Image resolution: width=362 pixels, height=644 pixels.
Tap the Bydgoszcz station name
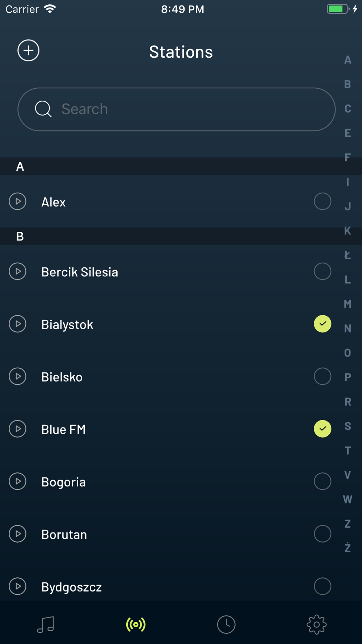click(x=72, y=587)
